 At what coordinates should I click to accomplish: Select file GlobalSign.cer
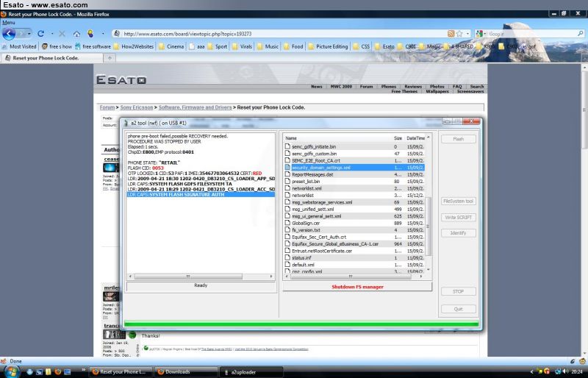[x=354, y=223]
